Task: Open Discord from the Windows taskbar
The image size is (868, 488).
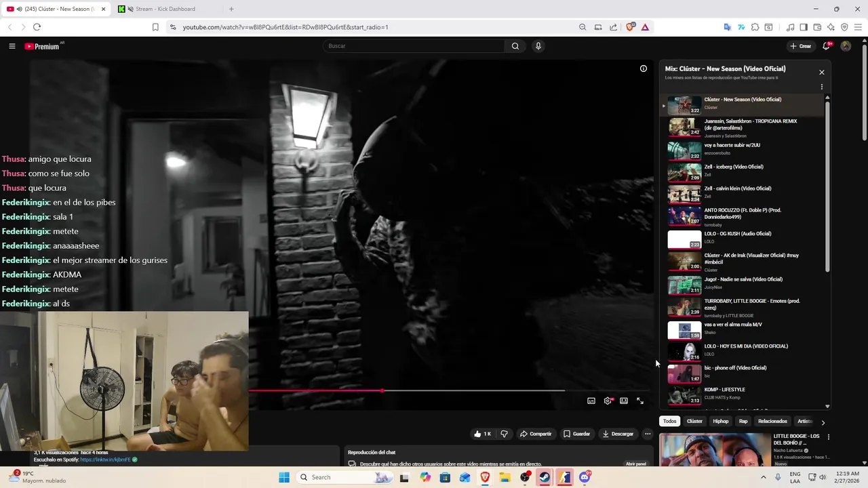Action: click(585, 477)
